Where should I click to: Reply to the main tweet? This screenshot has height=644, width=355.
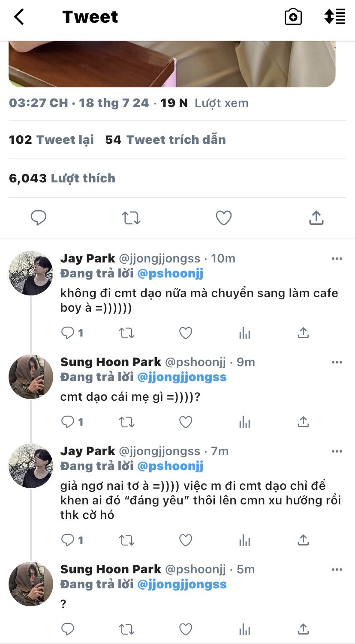point(39,218)
